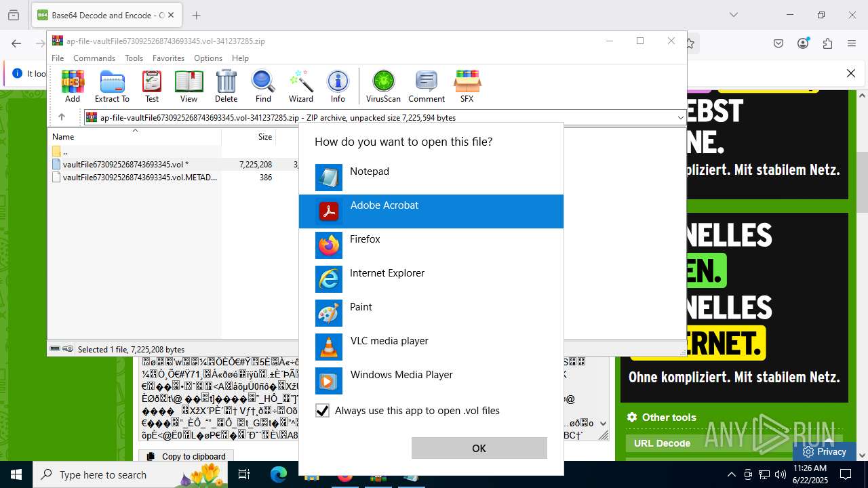The height and width of the screenshot is (488, 868).
Task: Run VirusScan from the toolbar
Action: (383, 86)
